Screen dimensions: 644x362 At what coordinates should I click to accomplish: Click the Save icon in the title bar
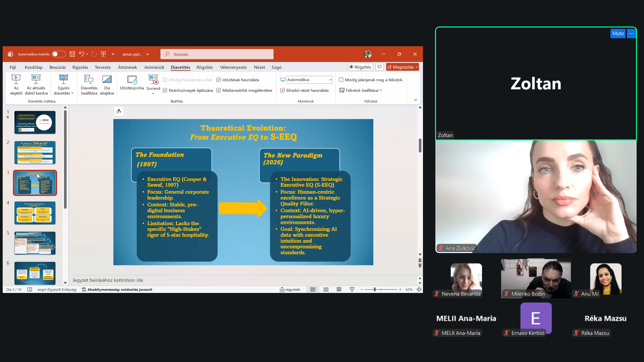click(72, 54)
